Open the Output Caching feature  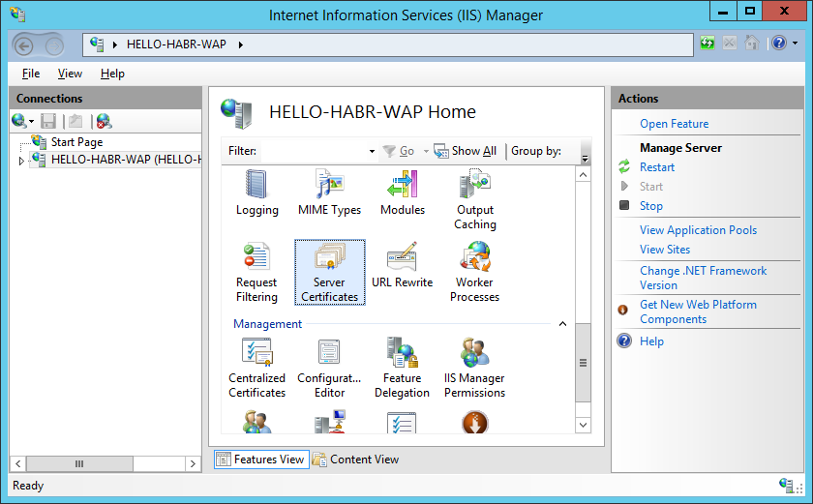pos(475,199)
